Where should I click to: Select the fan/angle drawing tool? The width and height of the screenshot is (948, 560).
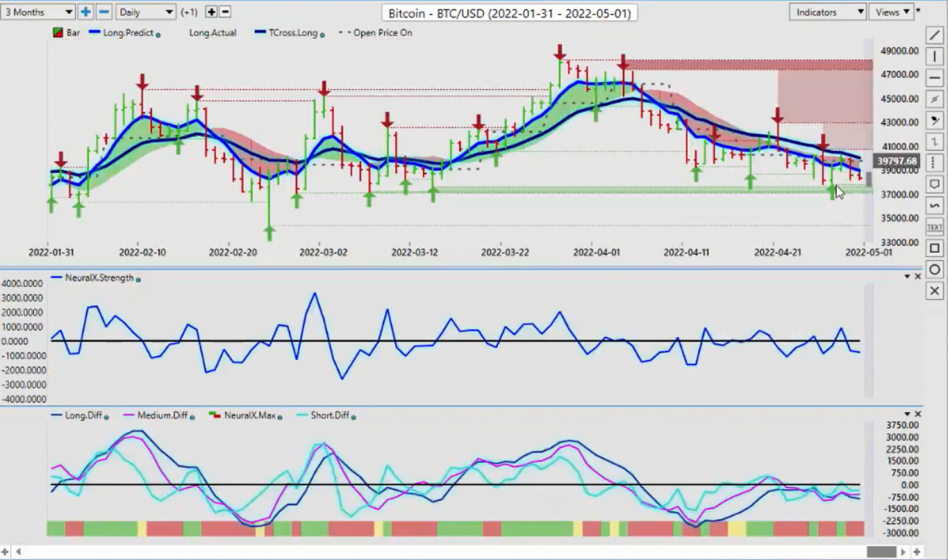[x=934, y=120]
